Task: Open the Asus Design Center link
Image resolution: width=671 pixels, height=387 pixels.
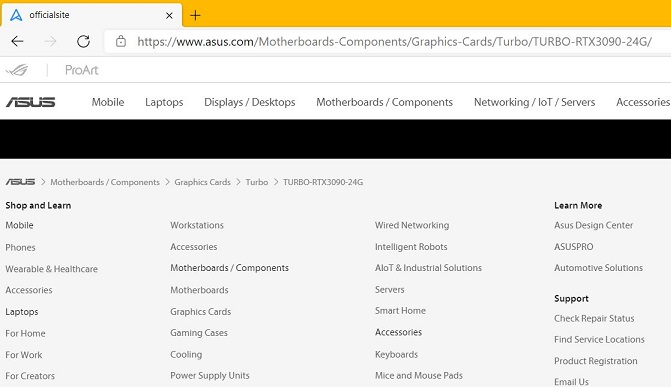Action: (594, 225)
